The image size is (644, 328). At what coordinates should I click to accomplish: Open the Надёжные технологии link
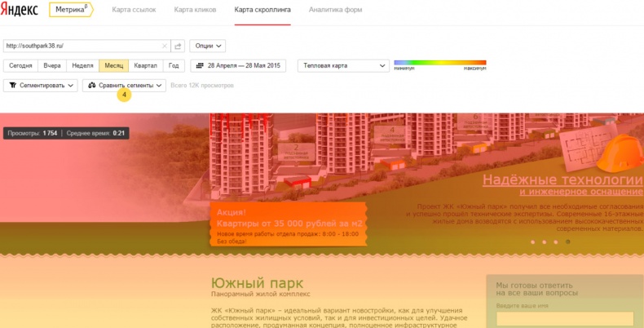(x=562, y=180)
